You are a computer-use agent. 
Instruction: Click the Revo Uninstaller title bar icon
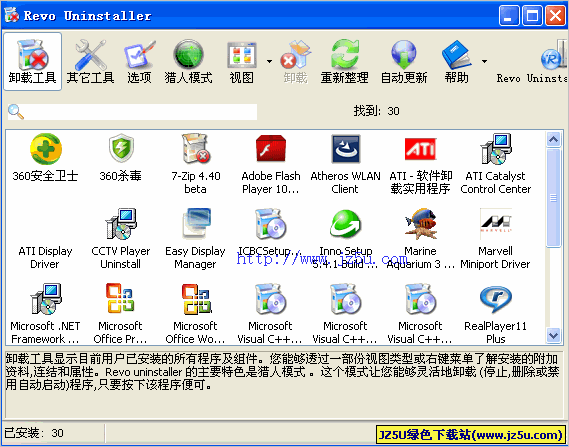click(12, 16)
